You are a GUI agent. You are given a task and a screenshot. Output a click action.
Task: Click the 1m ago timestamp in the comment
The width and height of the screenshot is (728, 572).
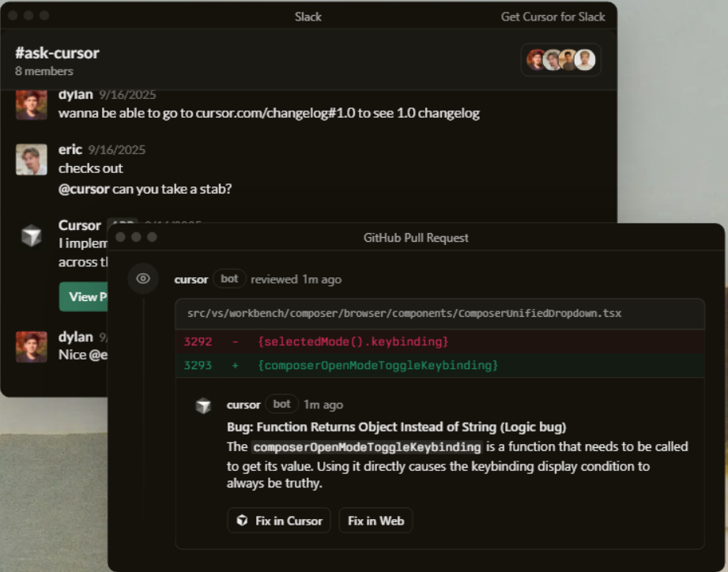(x=323, y=405)
